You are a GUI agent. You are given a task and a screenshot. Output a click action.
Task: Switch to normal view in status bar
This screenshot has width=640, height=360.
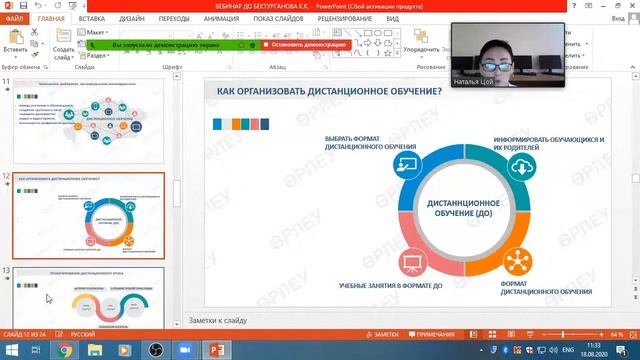pos(473,334)
